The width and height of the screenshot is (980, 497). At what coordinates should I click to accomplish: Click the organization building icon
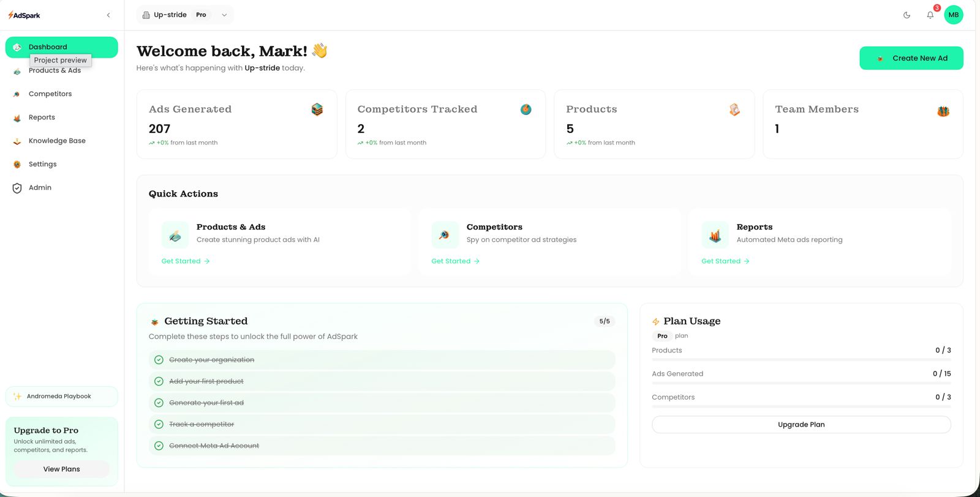tap(146, 15)
